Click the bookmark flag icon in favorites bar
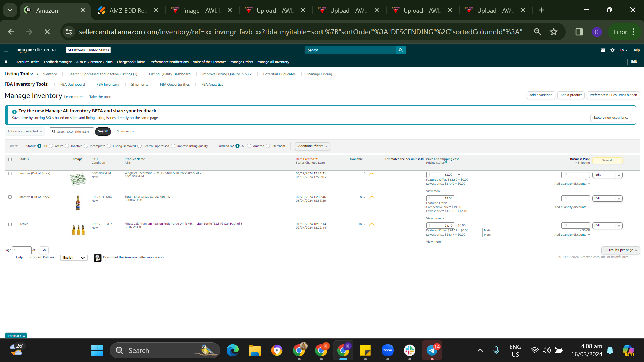The image size is (644, 362). pyautogui.click(x=6, y=62)
